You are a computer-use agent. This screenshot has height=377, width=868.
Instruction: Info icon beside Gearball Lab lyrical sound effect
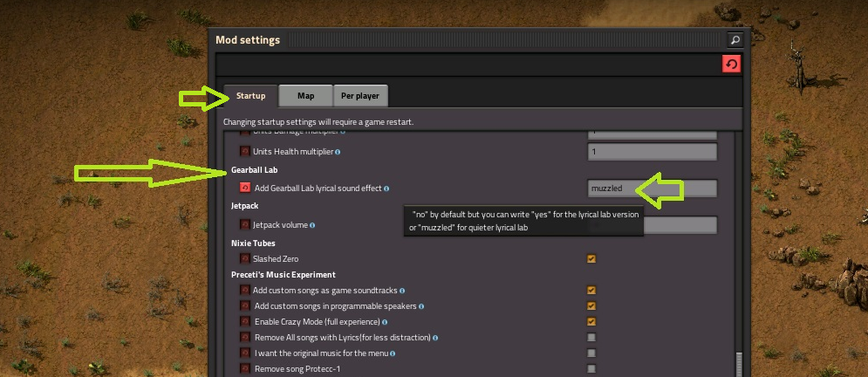pyautogui.click(x=386, y=188)
